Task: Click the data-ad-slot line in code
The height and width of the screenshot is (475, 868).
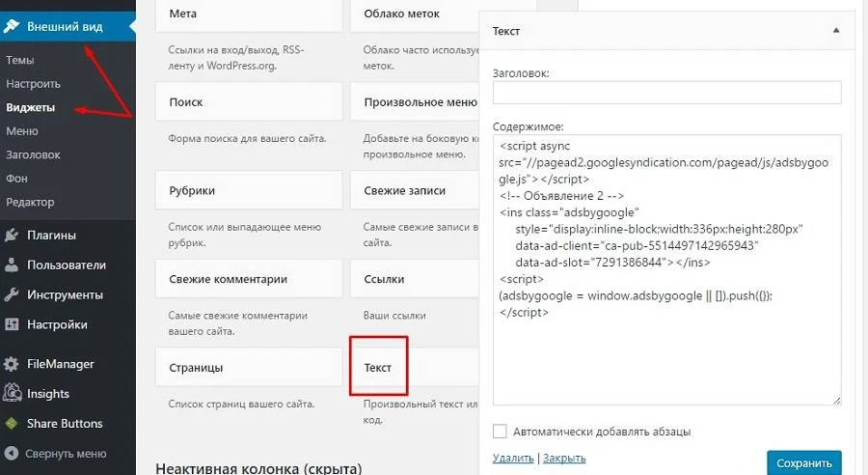Action: (612, 263)
